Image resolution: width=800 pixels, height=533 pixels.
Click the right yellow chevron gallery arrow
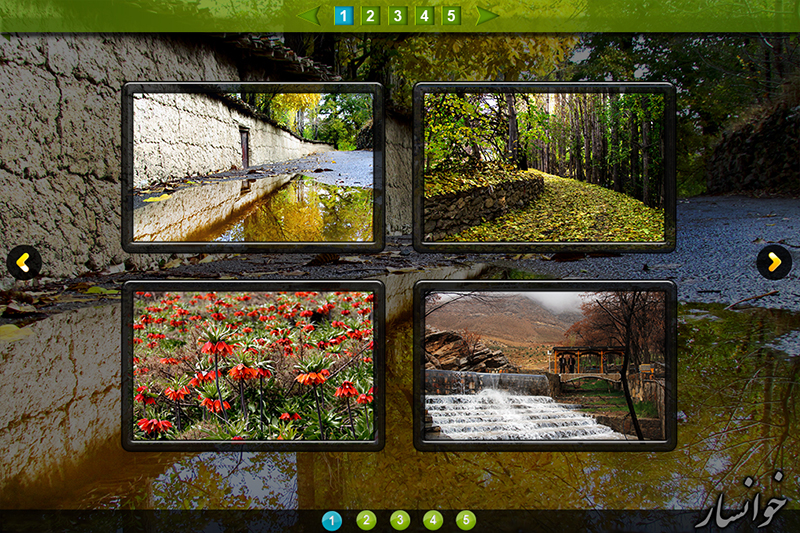point(774,262)
